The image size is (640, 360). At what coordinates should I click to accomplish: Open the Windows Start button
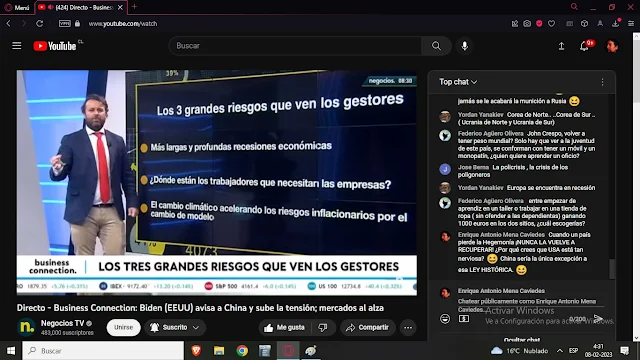pyautogui.click(x=11, y=351)
